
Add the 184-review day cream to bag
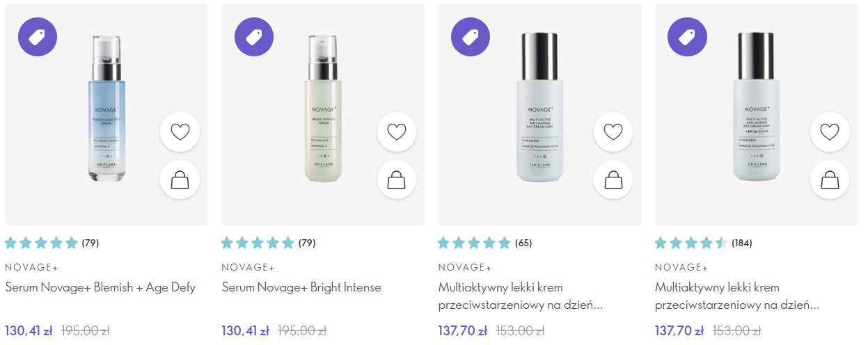[830, 180]
